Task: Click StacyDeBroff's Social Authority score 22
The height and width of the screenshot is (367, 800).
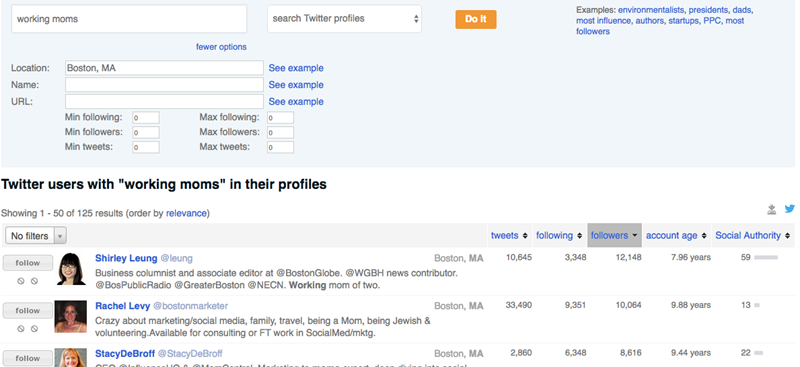Action: [x=746, y=353]
